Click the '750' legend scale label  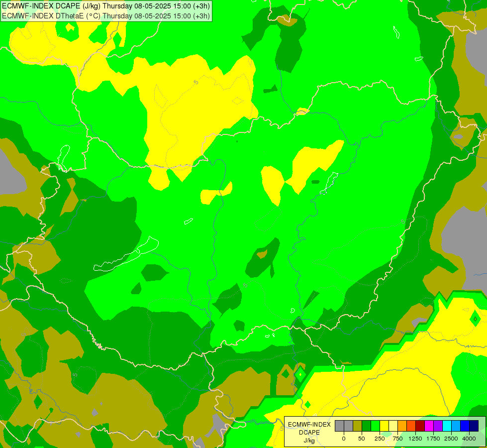coord(397,439)
